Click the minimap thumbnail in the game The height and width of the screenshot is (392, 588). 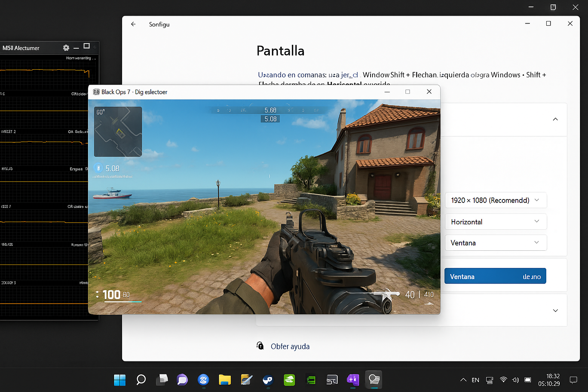click(118, 131)
